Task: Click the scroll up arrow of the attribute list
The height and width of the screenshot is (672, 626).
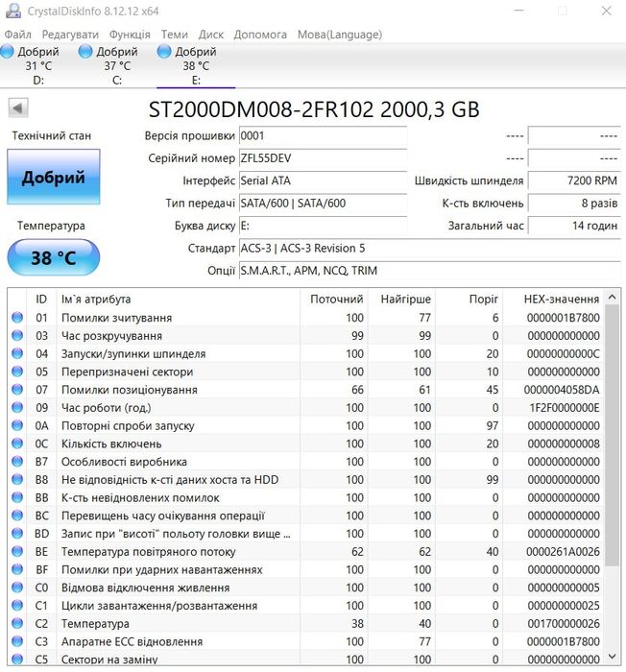Action: pyautogui.click(x=613, y=297)
